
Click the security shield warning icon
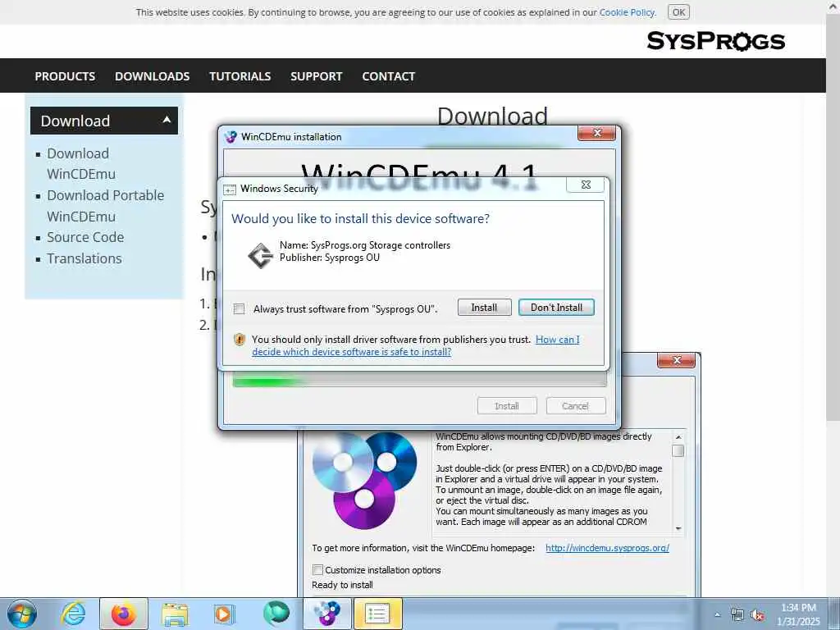point(239,339)
